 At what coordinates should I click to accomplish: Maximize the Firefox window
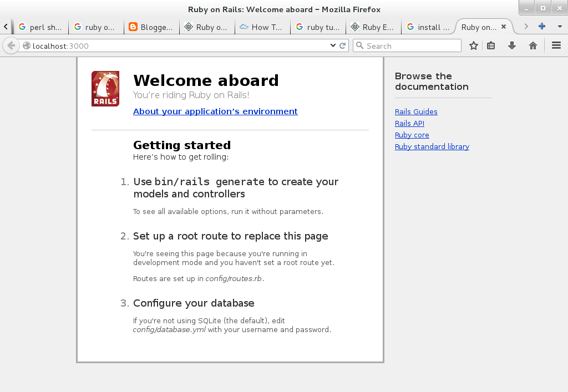[542, 8]
